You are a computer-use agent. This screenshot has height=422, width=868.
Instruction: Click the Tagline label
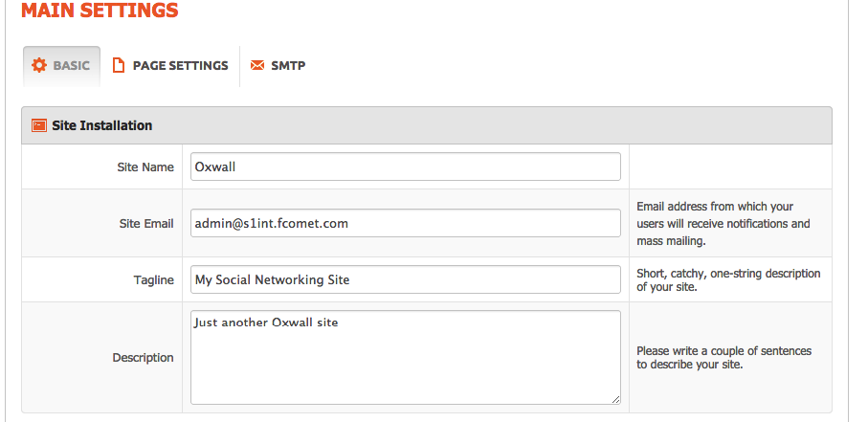pyautogui.click(x=153, y=280)
